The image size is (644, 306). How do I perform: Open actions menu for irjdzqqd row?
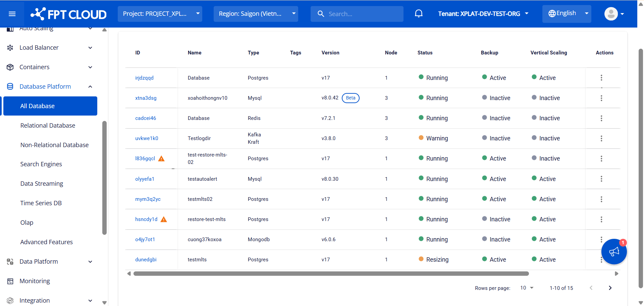coord(601,78)
